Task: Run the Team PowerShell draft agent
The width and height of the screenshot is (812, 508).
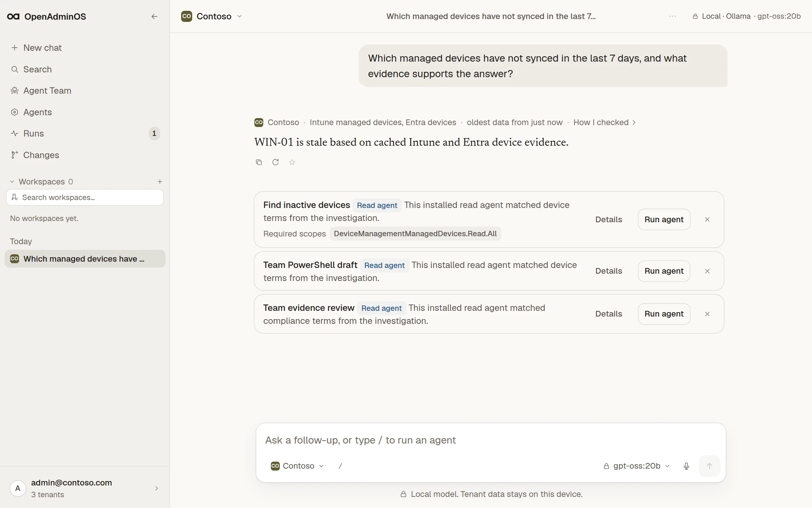Action: coord(664,271)
